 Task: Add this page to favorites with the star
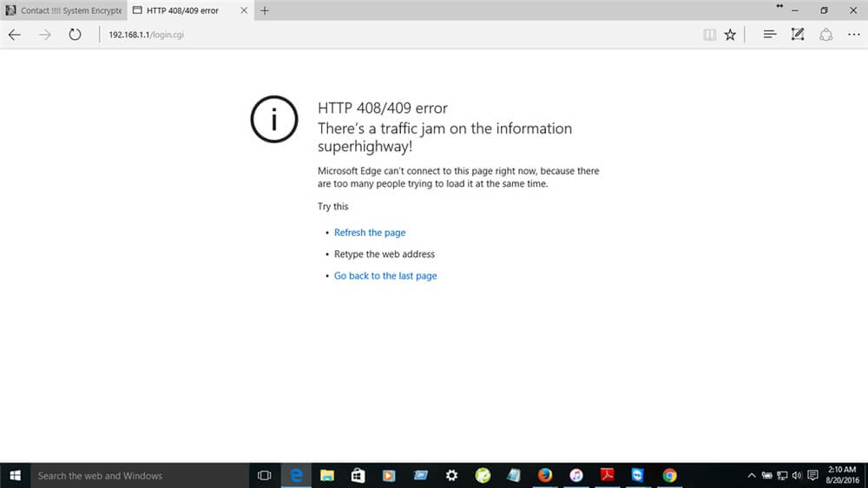pos(730,35)
